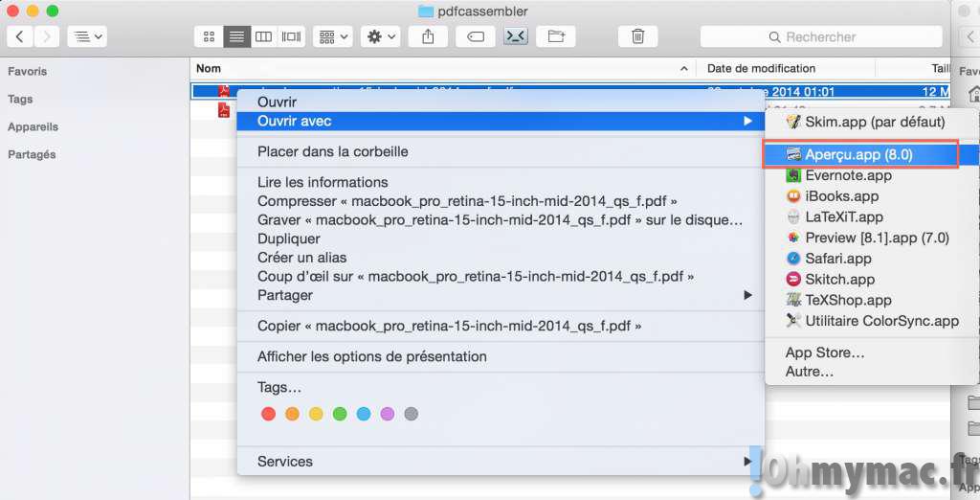
Task: Open with LaTeXiT.app
Action: 871,217
